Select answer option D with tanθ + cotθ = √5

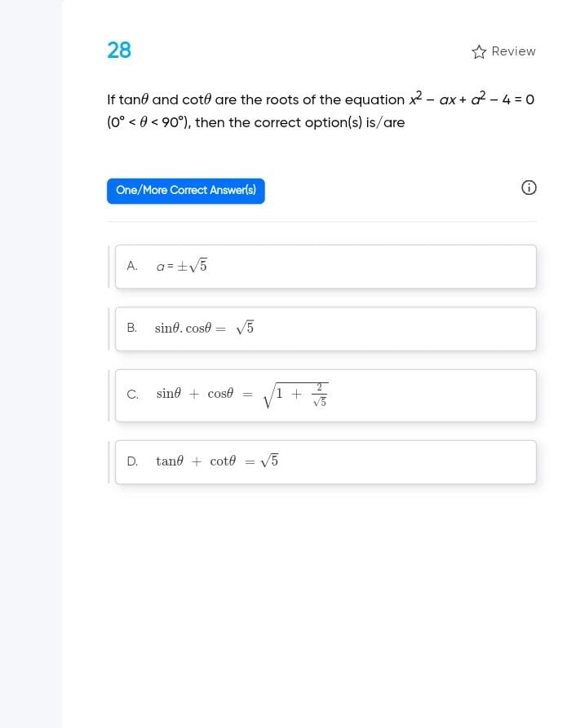coord(326,461)
